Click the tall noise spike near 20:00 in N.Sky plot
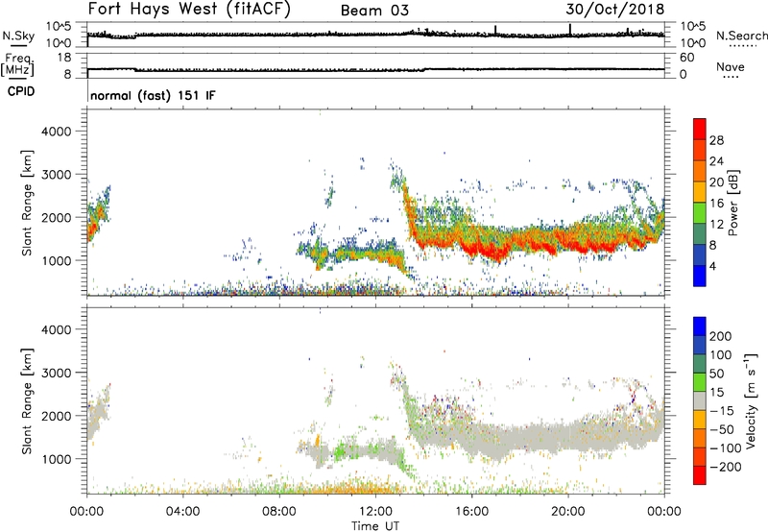 coord(570,30)
